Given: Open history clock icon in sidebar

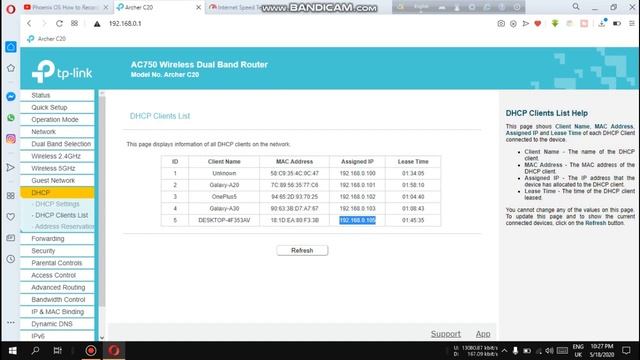Looking at the screenshot, I should coord(11,259).
